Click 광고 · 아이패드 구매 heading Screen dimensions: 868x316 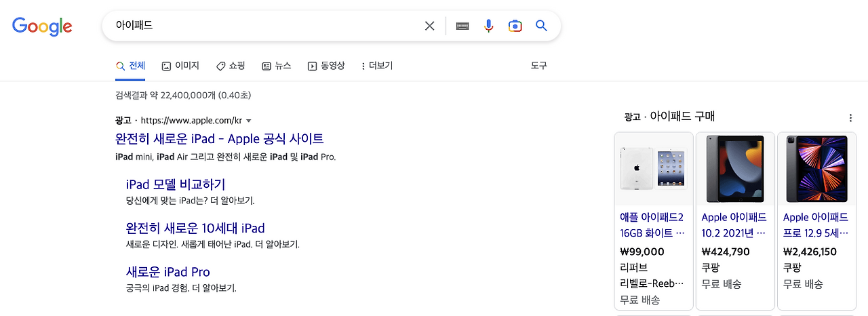[670, 117]
